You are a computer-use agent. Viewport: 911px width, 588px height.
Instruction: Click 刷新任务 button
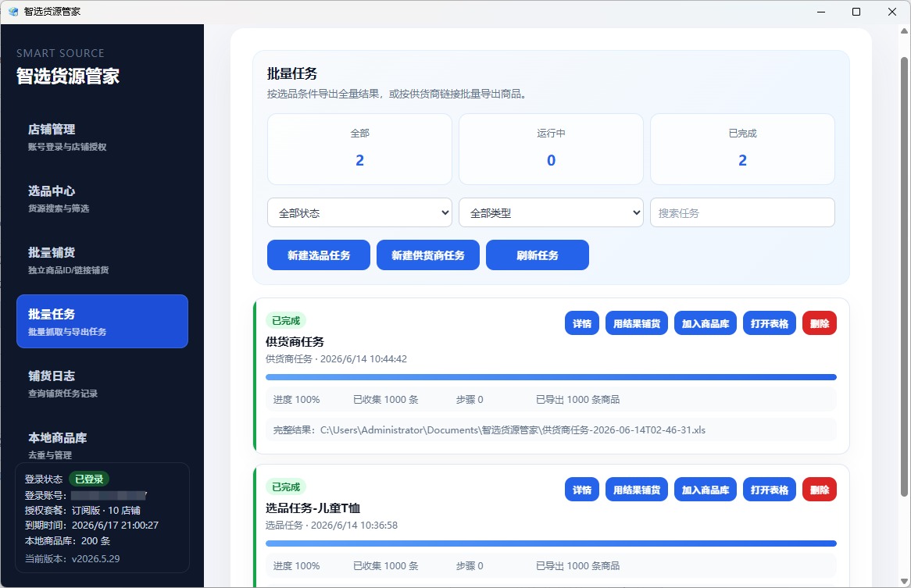[x=538, y=255]
